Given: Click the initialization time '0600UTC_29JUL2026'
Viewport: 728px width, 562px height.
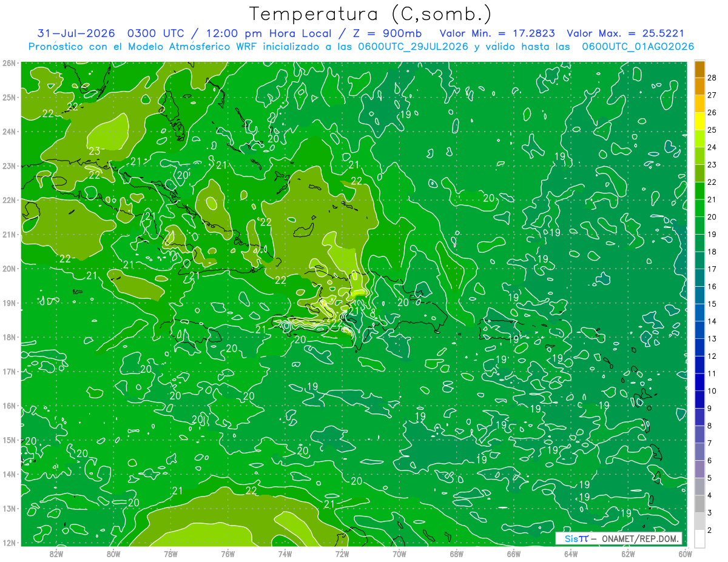Looking at the screenshot, I should (413, 47).
